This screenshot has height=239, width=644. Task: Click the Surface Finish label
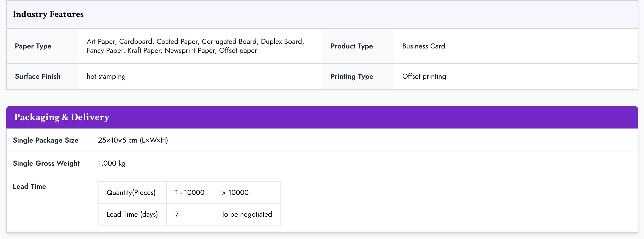pos(38,76)
